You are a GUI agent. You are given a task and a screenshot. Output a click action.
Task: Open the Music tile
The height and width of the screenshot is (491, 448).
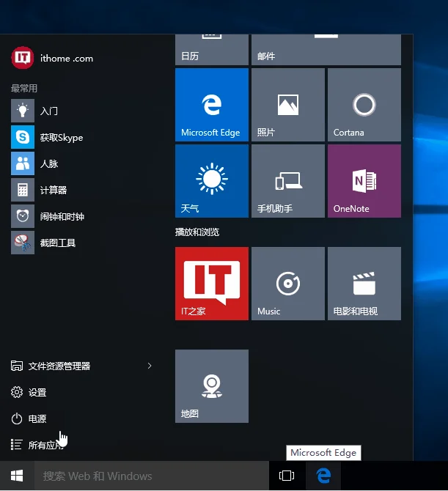coord(288,284)
